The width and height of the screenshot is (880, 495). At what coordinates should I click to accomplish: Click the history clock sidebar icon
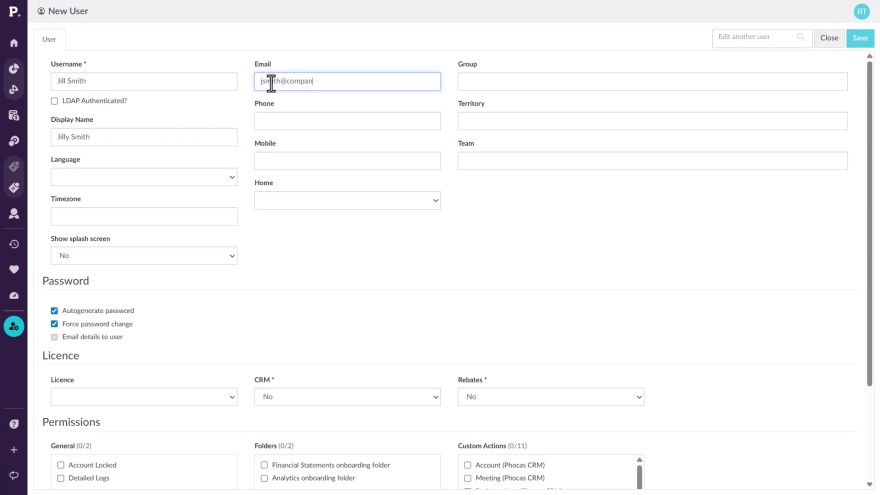[14, 244]
